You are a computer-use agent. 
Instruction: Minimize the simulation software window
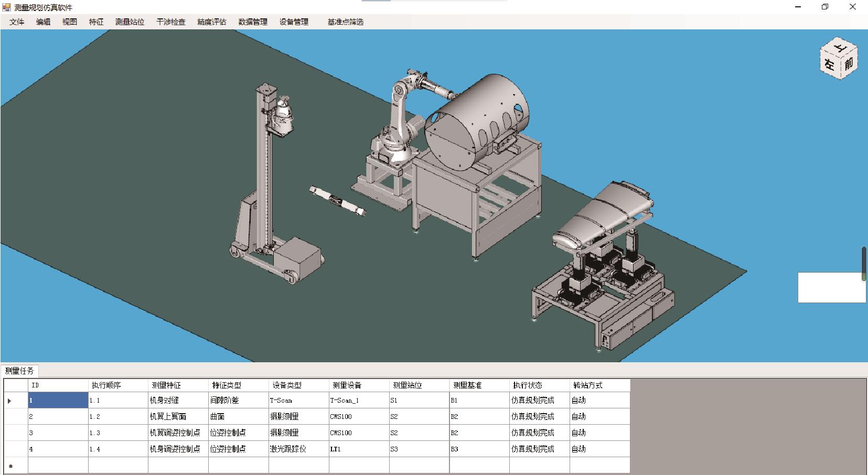(798, 7)
